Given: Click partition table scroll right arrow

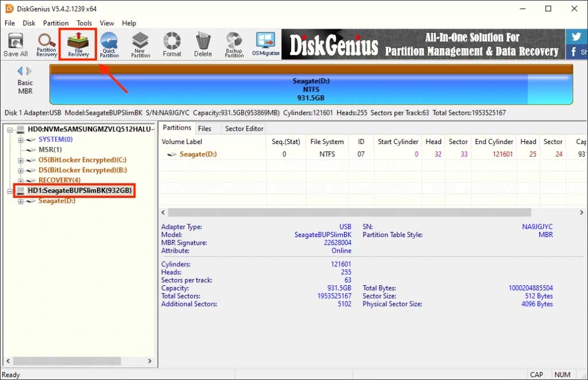Looking at the screenshot, I should coord(581,212).
